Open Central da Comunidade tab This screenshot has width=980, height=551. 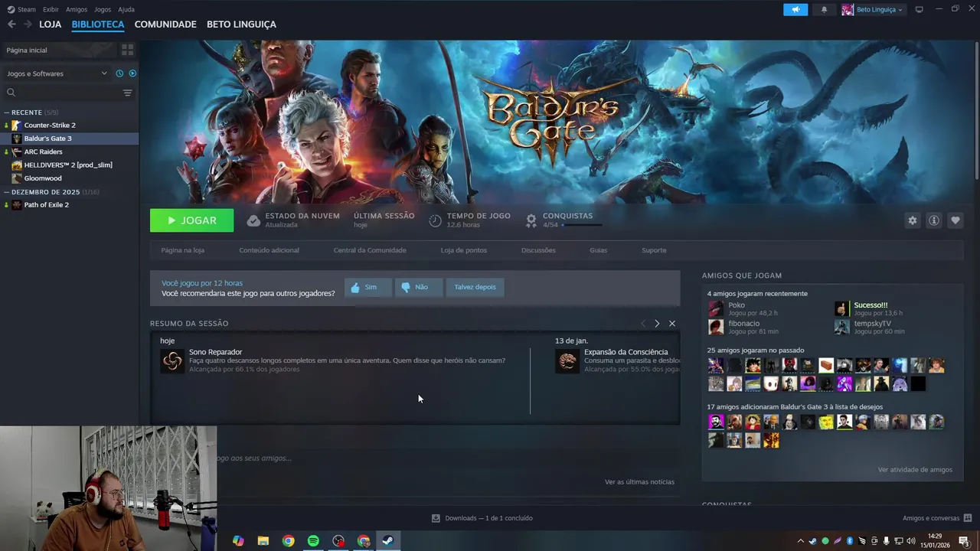[x=370, y=250]
